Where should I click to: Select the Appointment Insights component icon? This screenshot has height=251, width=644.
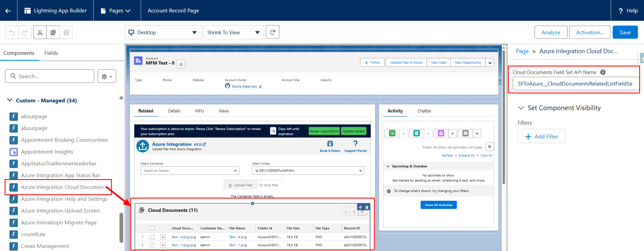point(13,152)
